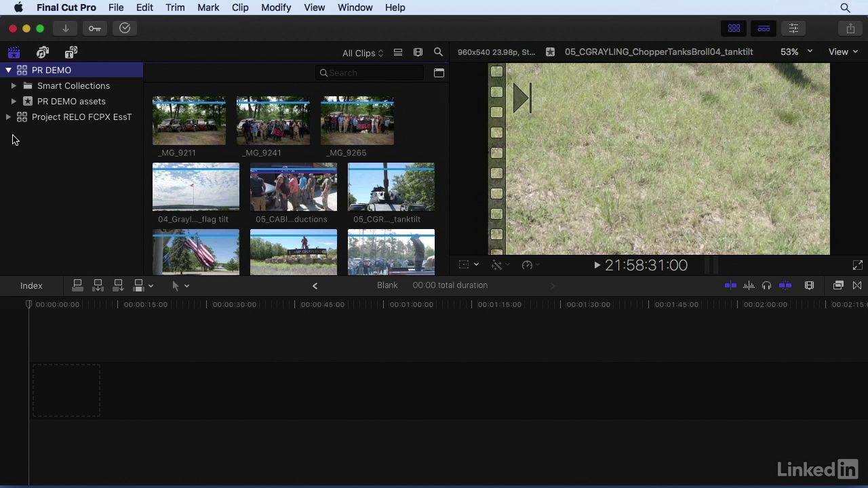868x488 pixels.
Task: Open the Clip menu
Action: click(240, 7)
